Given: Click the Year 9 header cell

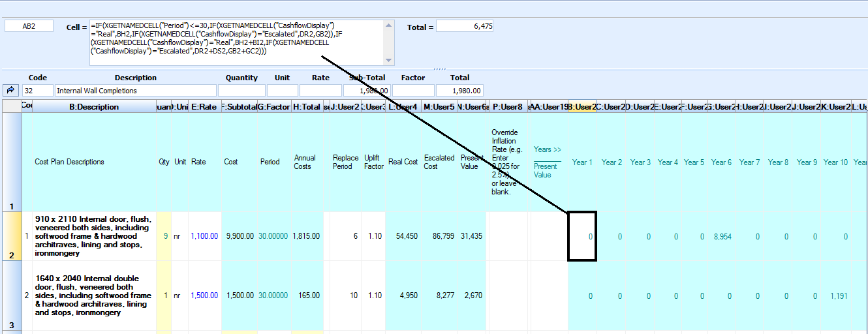Looking at the screenshot, I should tap(807, 162).
